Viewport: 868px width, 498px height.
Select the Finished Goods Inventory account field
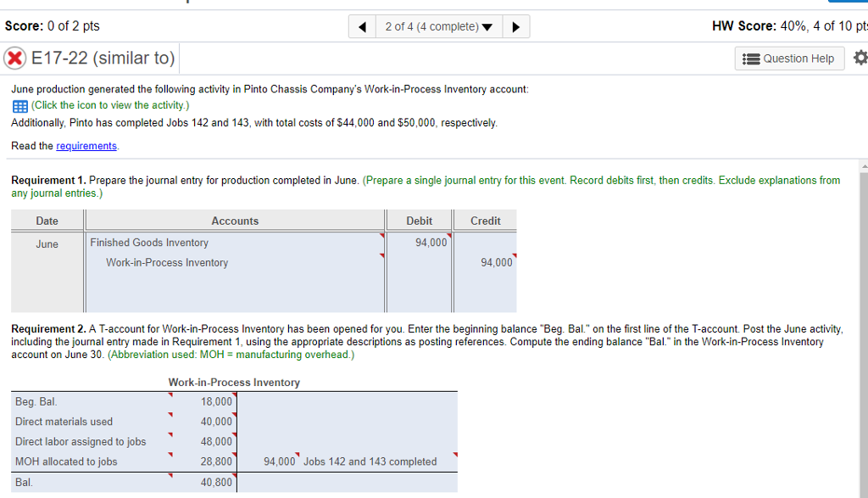pyautogui.click(x=236, y=243)
